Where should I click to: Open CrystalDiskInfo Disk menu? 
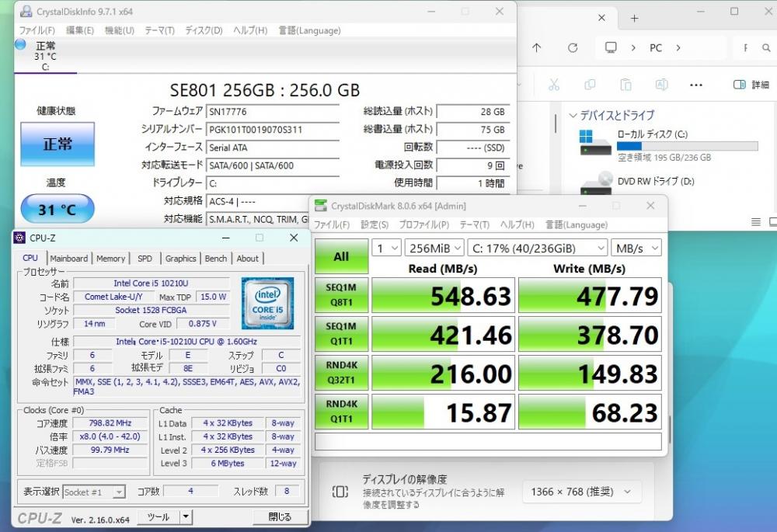[204, 30]
